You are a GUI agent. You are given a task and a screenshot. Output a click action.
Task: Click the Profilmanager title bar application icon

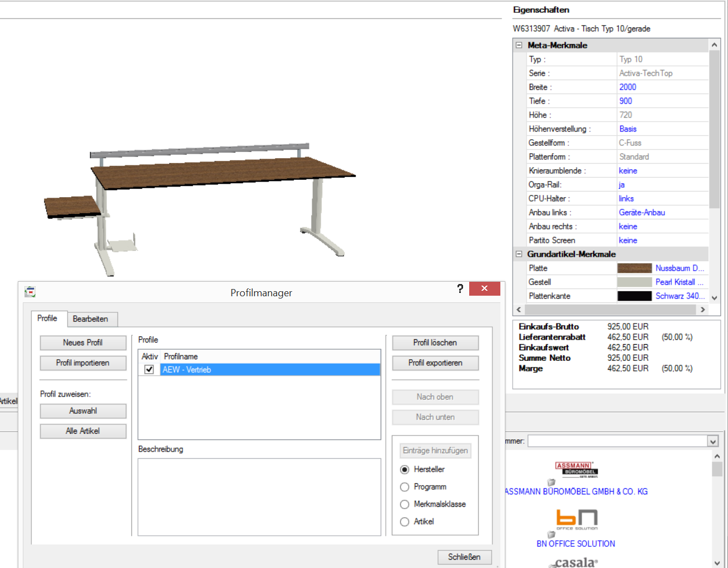[x=30, y=292]
